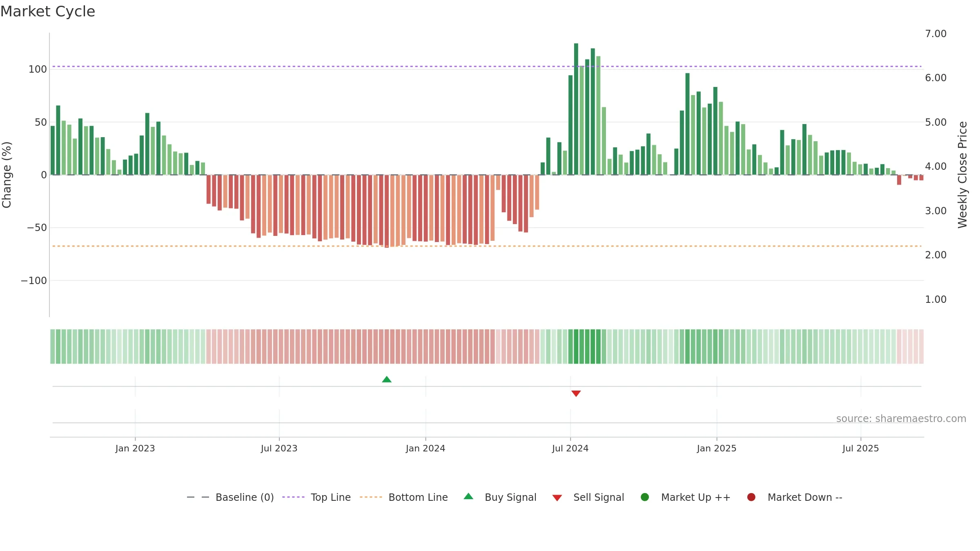Click the Weekly Close Price axis title
This screenshot has width=980, height=551.
(x=962, y=175)
